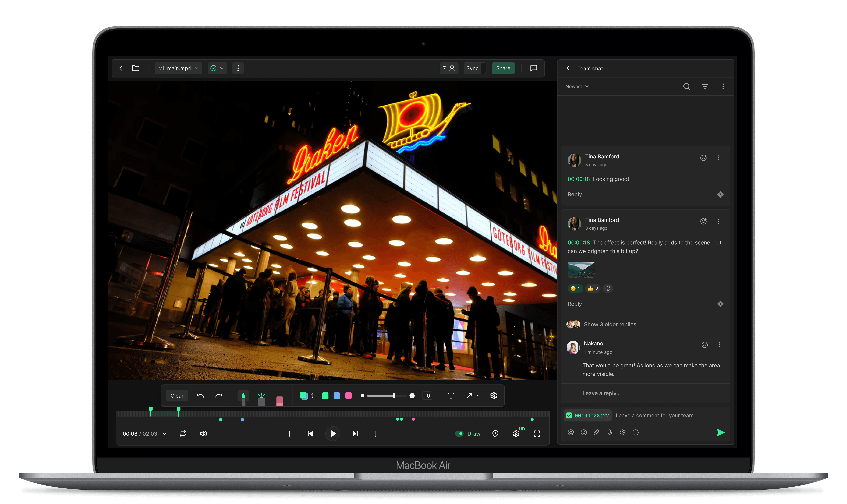Open the arrow shape tool dropdown

click(478, 396)
